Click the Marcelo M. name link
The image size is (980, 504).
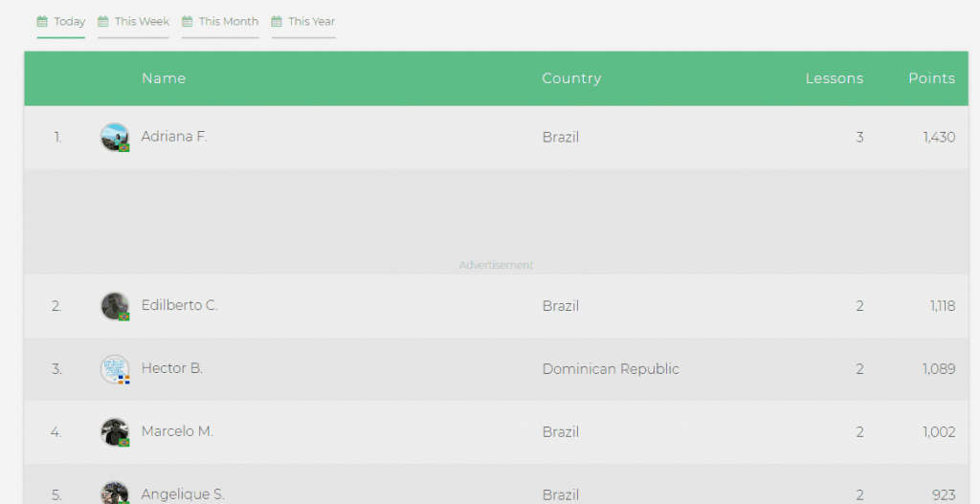pyautogui.click(x=177, y=431)
